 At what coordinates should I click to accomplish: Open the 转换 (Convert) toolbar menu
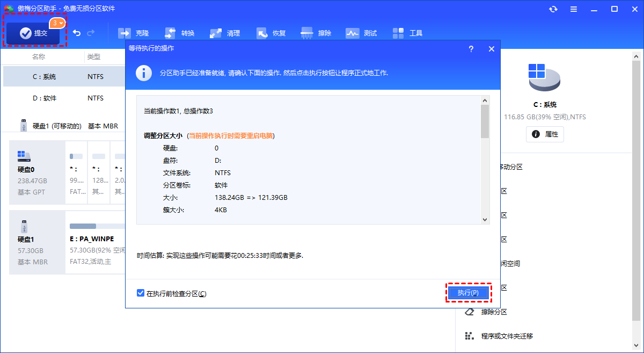tap(180, 33)
